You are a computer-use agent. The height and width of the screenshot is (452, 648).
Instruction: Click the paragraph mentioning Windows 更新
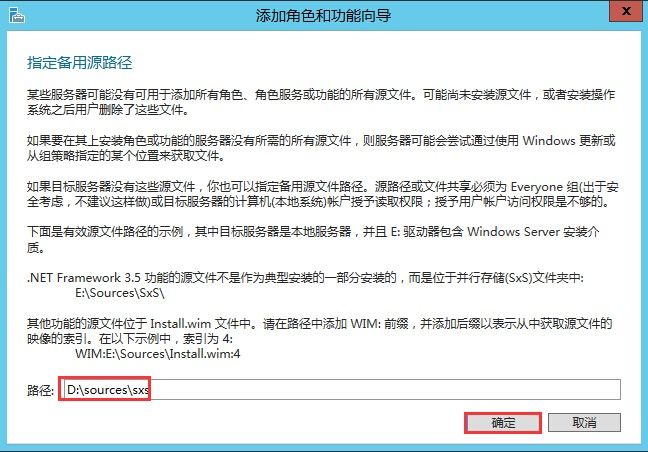coord(321,148)
